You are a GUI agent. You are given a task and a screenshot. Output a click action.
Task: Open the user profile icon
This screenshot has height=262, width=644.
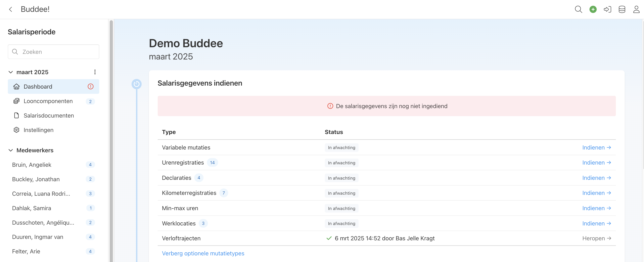click(636, 9)
